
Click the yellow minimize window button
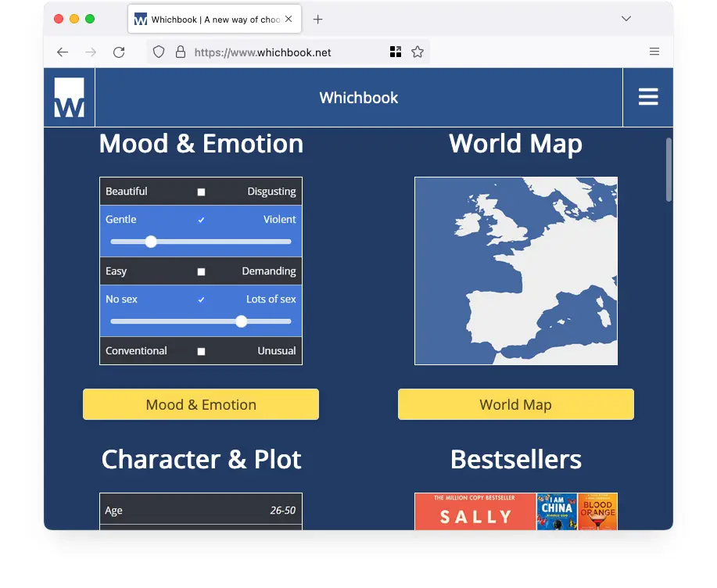click(x=74, y=19)
